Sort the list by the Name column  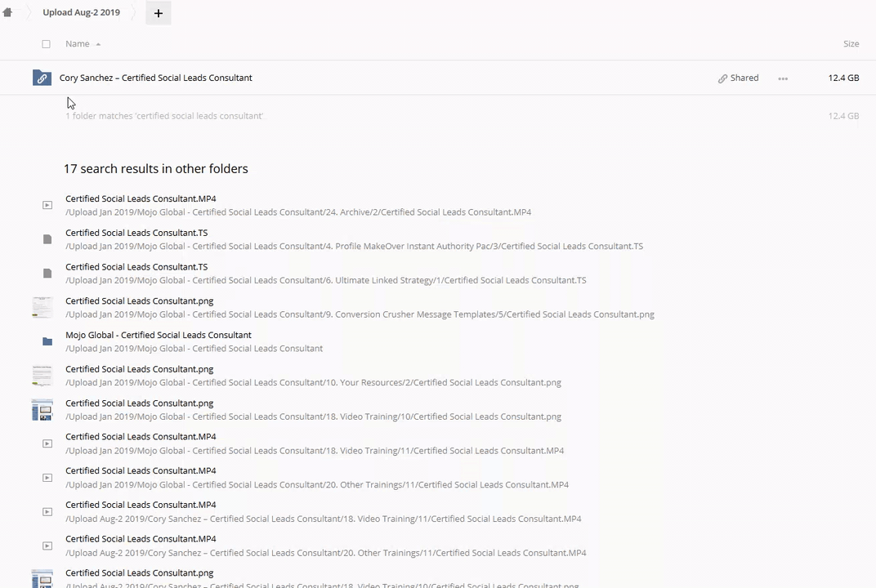(x=77, y=44)
